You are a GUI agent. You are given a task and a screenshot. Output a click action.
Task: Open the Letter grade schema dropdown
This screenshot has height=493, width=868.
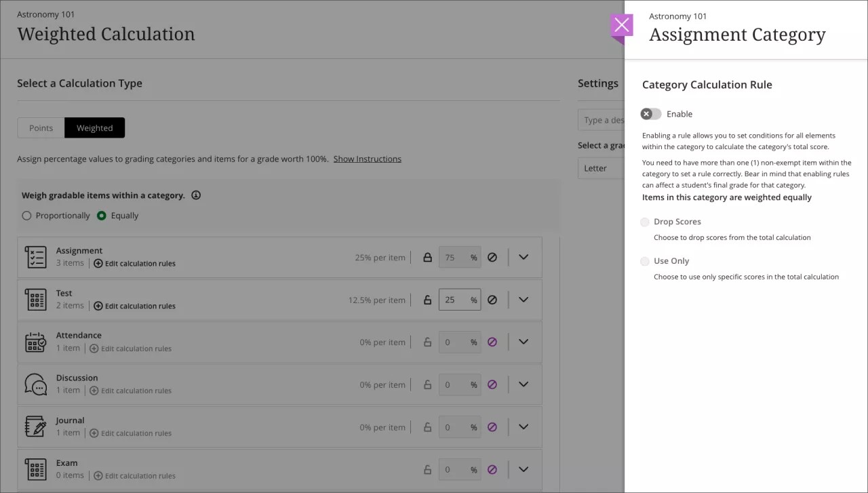point(604,167)
